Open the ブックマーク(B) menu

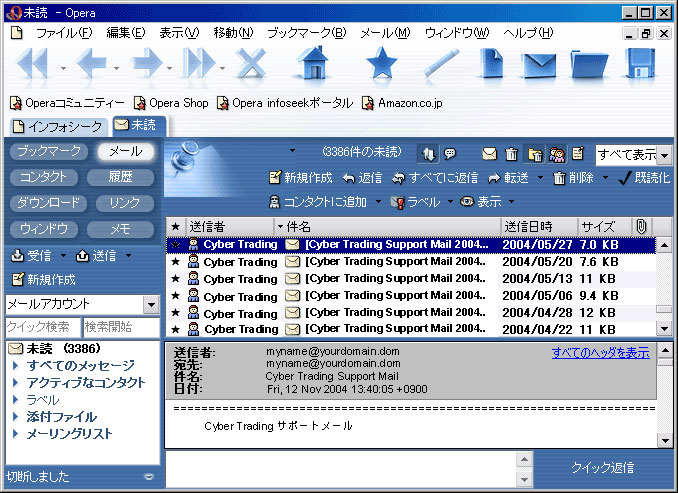(306, 33)
